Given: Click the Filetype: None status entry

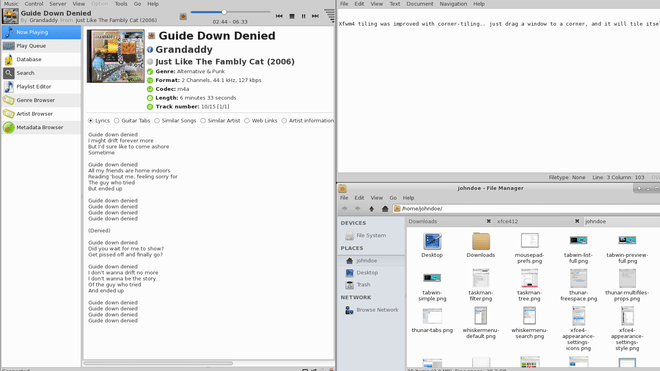Looking at the screenshot, I should (567, 177).
